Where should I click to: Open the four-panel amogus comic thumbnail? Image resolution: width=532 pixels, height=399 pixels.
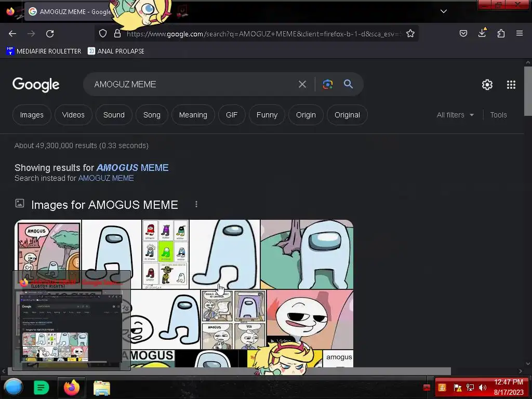233,320
